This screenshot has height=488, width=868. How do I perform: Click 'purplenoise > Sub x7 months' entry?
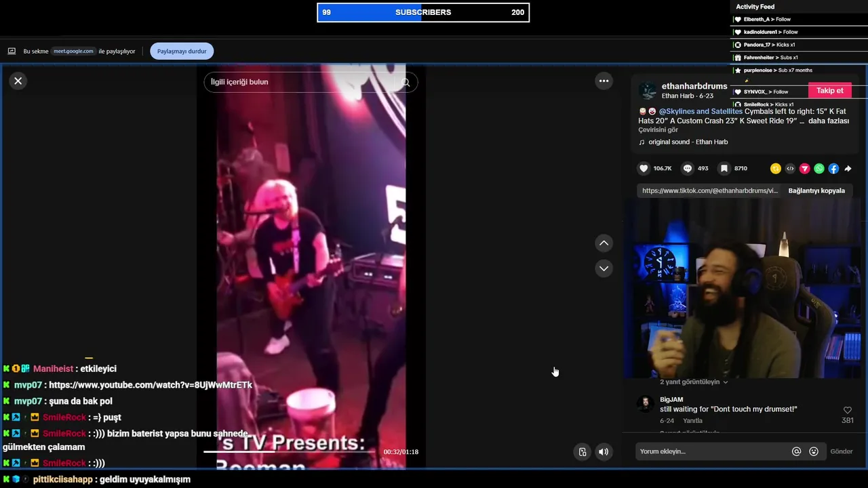778,70
